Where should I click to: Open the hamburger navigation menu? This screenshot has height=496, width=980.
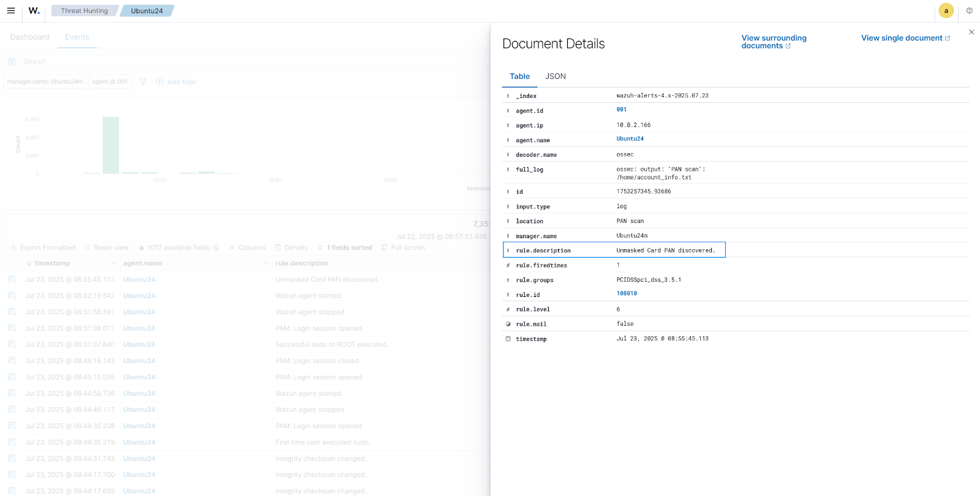pos(11,10)
